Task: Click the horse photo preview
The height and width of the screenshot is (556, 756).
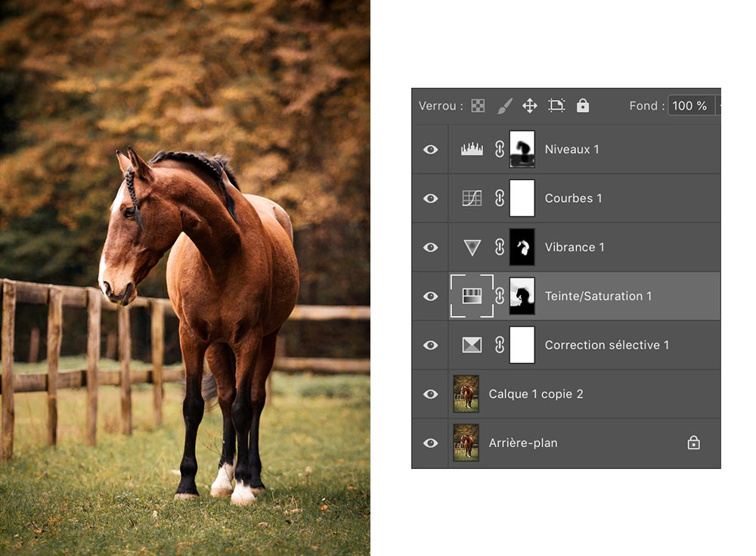Action: coord(185,278)
